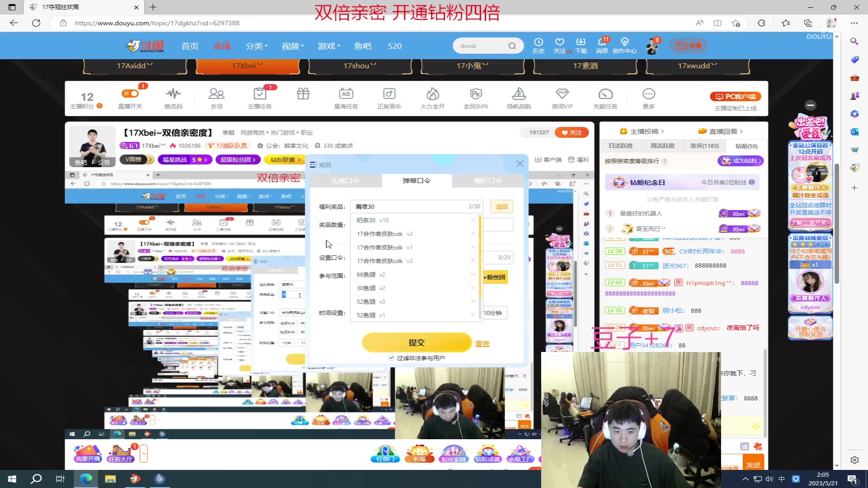Screen dimensions: 868x488
Task: Open the 钻粉成就 achievements panel
Action: (x=487, y=453)
